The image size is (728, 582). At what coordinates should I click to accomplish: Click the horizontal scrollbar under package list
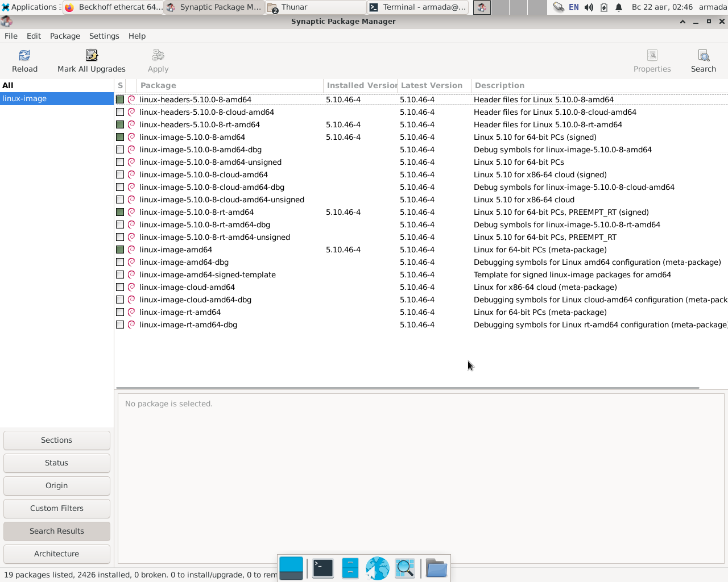(408, 388)
